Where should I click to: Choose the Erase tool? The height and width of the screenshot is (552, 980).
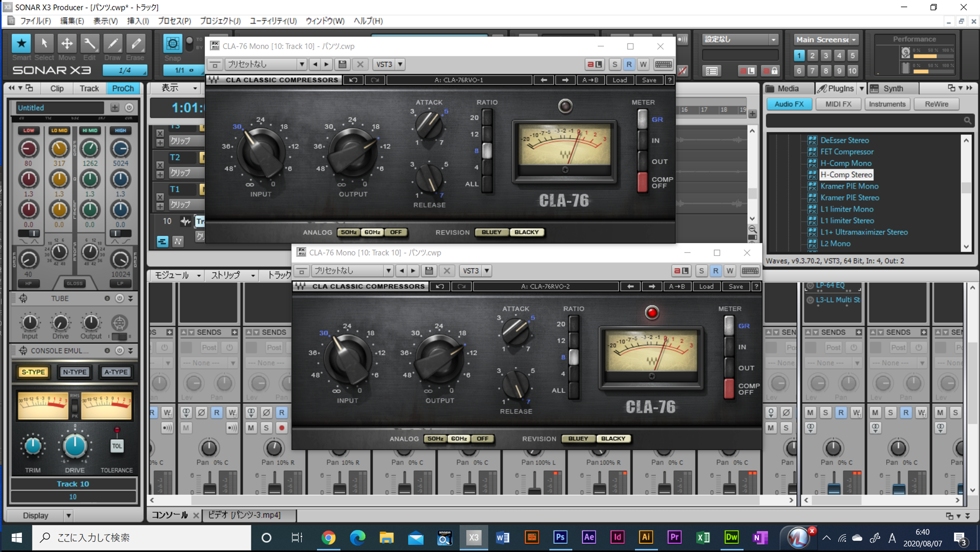(135, 44)
